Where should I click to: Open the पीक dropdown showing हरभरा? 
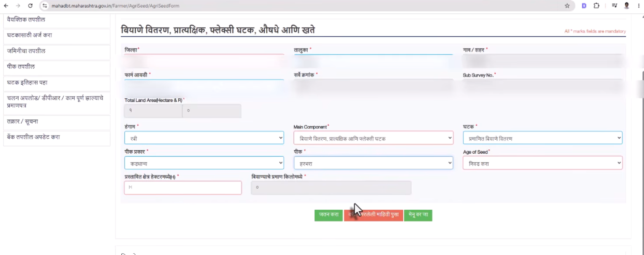coord(373,163)
